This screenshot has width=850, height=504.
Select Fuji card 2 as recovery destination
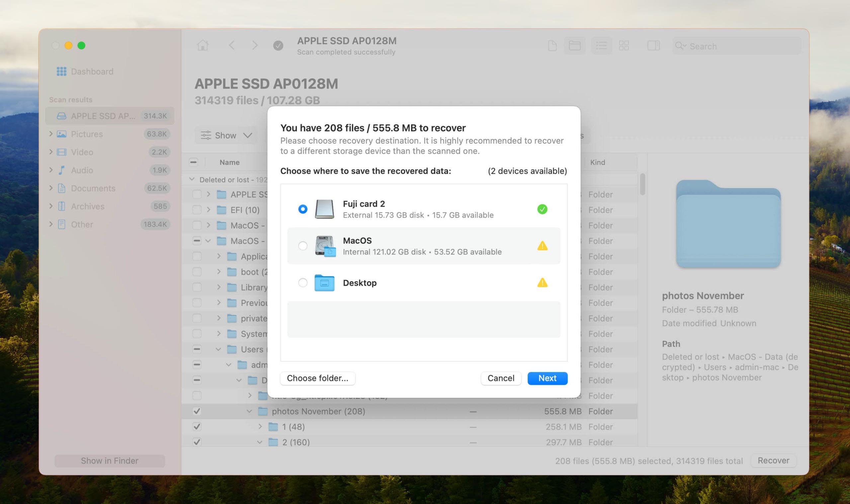pos(302,209)
